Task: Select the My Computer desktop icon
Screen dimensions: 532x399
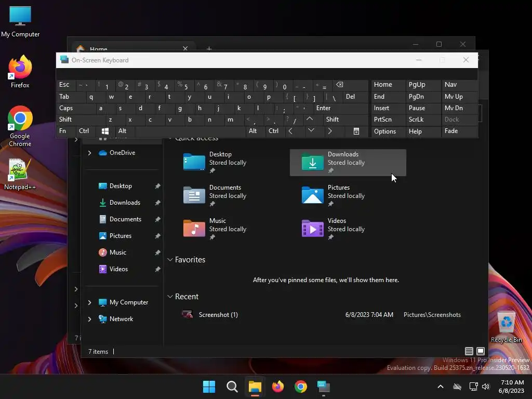Action: (x=20, y=22)
